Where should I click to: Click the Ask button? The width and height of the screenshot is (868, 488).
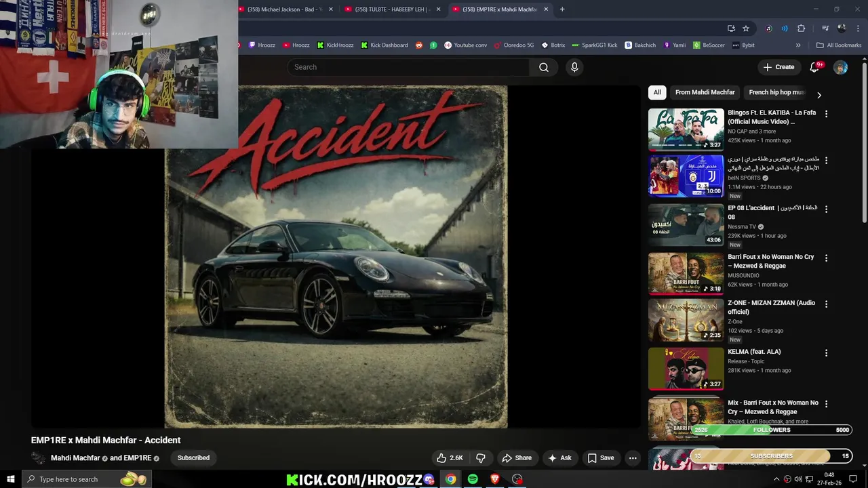pyautogui.click(x=559, y=458)
